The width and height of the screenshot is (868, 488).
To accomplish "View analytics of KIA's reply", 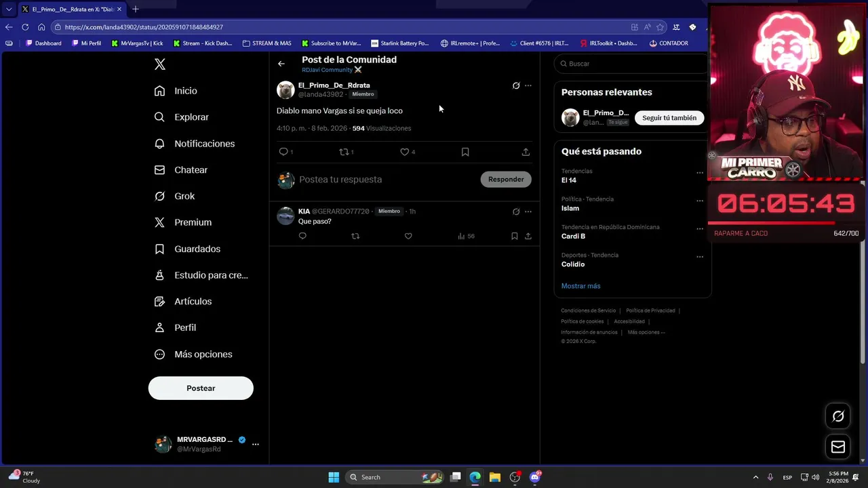I will (466, 236).
